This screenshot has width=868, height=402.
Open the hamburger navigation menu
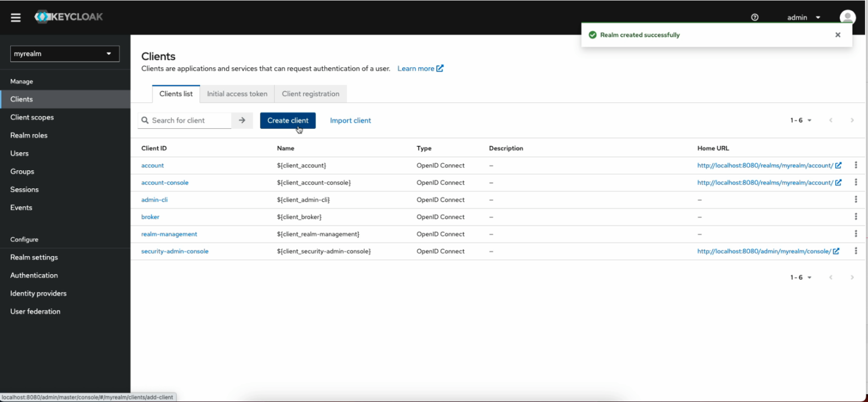pos(15,17)
